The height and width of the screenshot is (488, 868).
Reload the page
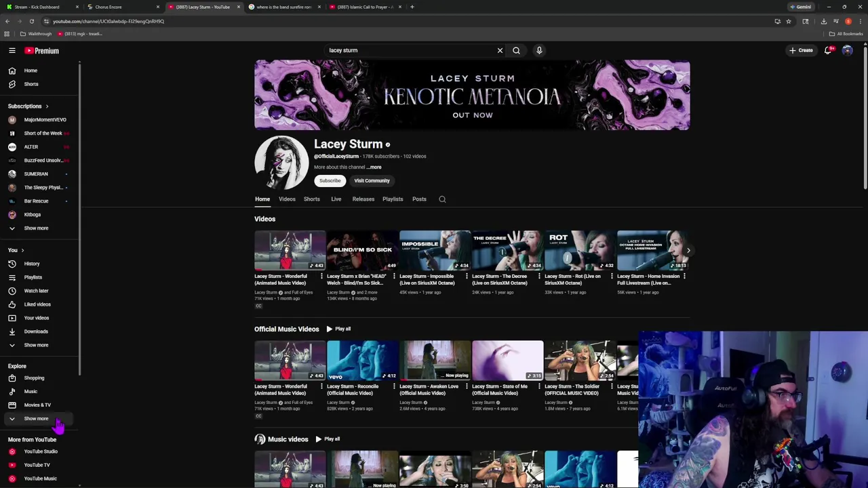[x=31, y=21]
